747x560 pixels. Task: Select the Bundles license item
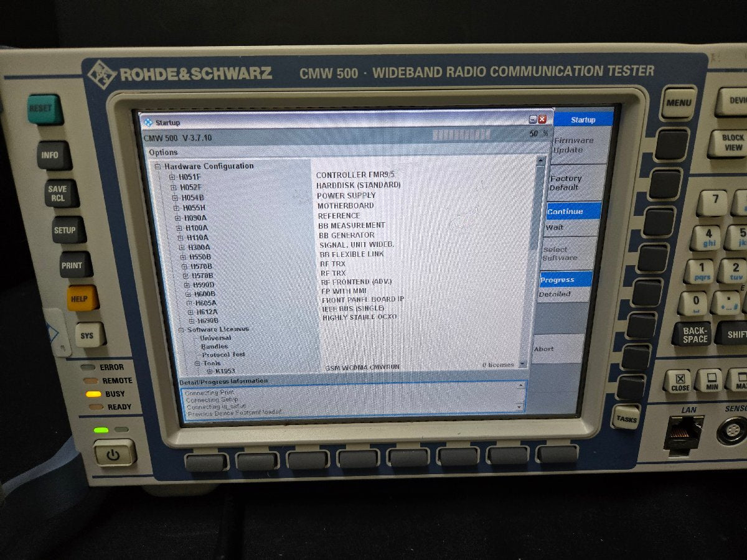[x=215, y=347]
